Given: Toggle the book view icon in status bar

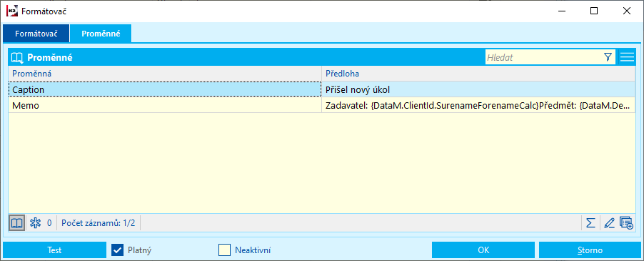Looking at the screenshot, I should (17, 223).
